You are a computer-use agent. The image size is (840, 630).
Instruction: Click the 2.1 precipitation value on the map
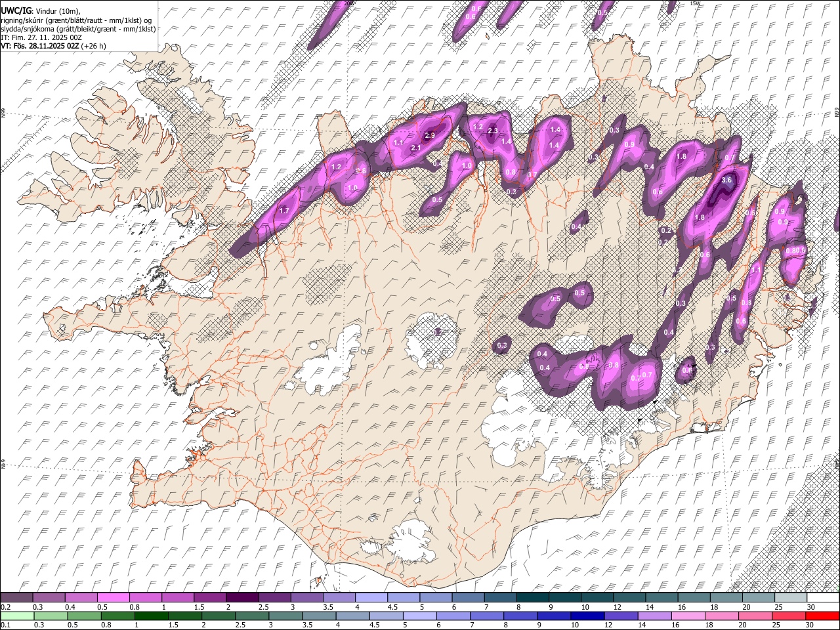click(x=415, y=148)
